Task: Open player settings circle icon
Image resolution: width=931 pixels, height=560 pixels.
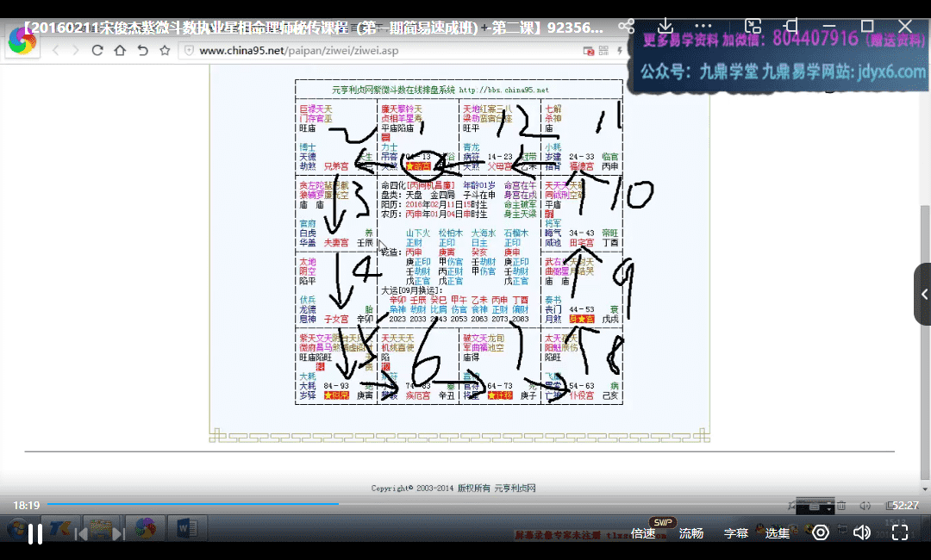Action: point(821,532)
